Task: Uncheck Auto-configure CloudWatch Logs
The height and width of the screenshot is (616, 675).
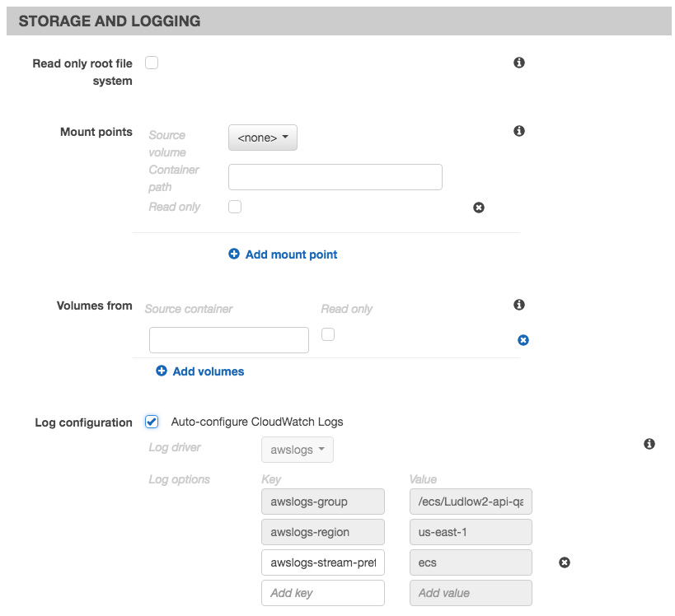Action: [152, 422]
